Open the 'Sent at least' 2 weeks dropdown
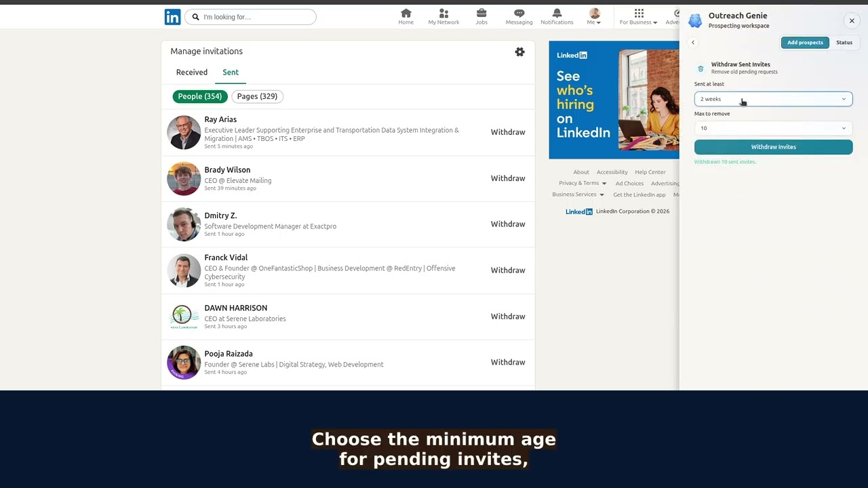868x488 pixels. (773, 99)
